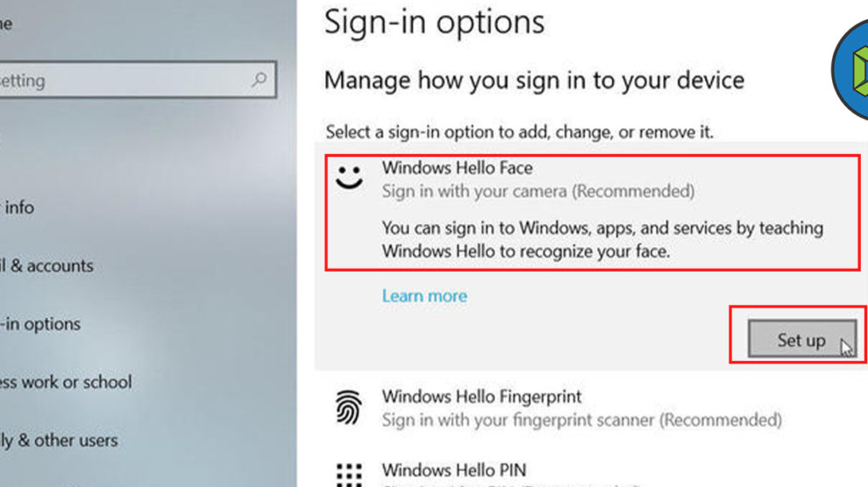Click the Sign-in options page heading

pyautogui.click(x=434, y=22)
